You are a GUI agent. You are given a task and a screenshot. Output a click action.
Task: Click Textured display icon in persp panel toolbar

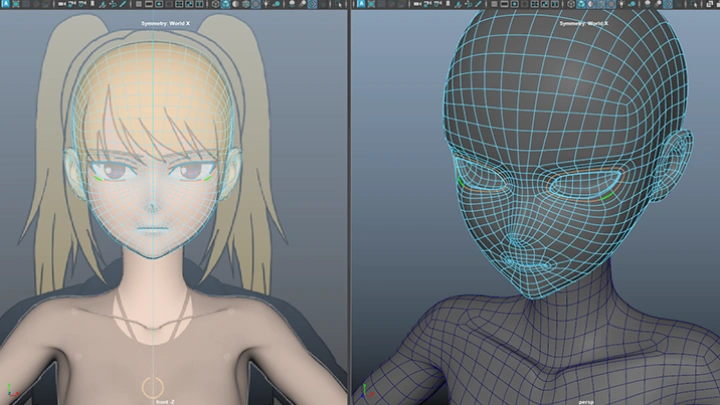pyautogui.click(x=612, y=4)
